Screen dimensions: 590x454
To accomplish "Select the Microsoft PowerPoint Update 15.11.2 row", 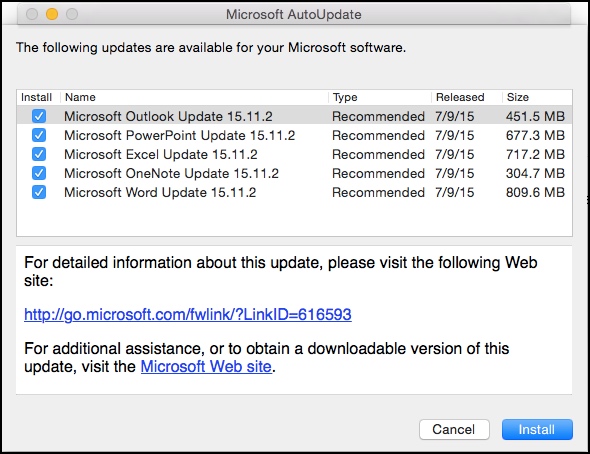I will click(x=294, y=135).
